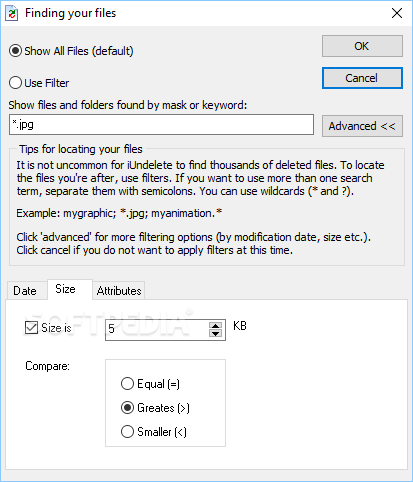The image size is (413, 482).
Task: Uncheck the Size is checkbox
Action: pos(49,328)
